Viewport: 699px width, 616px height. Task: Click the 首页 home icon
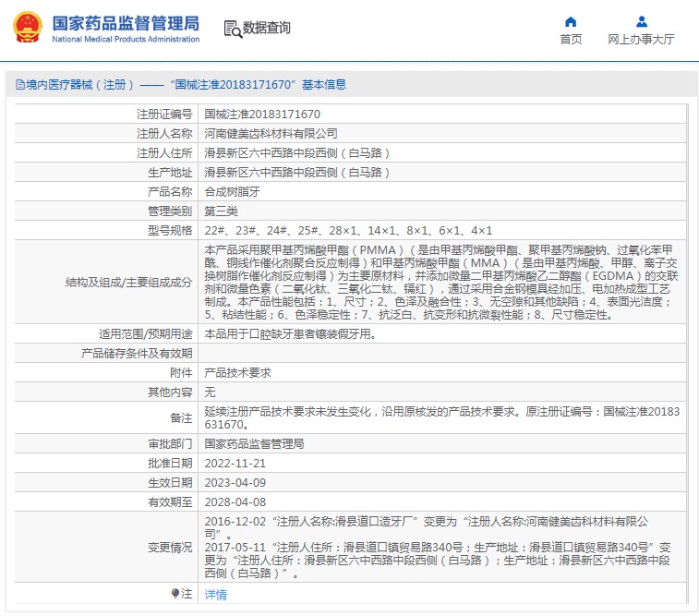pos(571,21)
